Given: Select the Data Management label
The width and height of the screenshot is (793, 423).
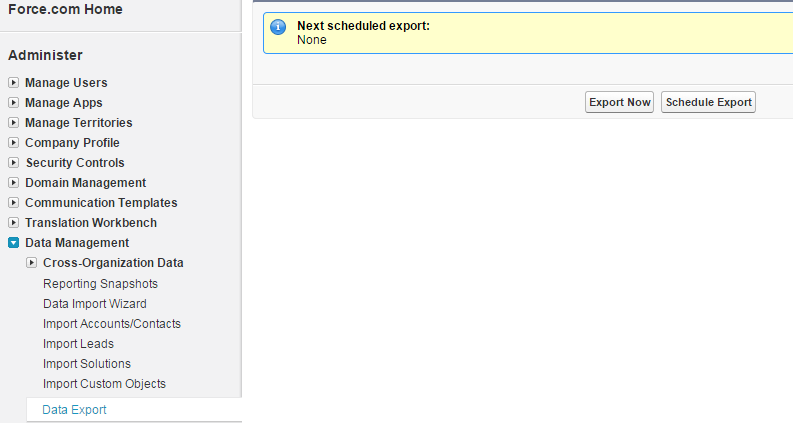Looking at the screenshot, I should [77, 243].
